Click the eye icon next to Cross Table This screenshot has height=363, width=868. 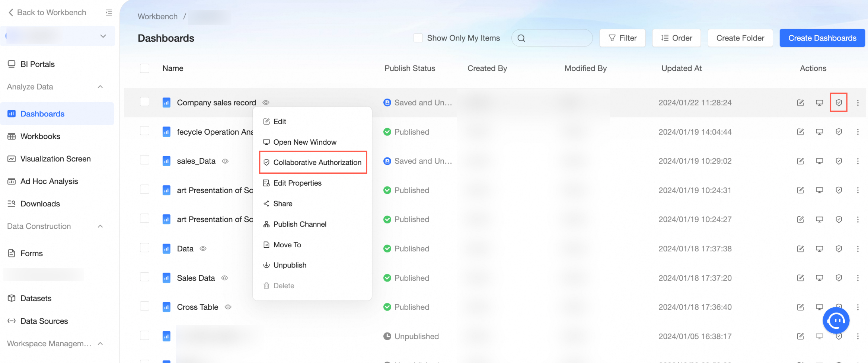(228, 307)
